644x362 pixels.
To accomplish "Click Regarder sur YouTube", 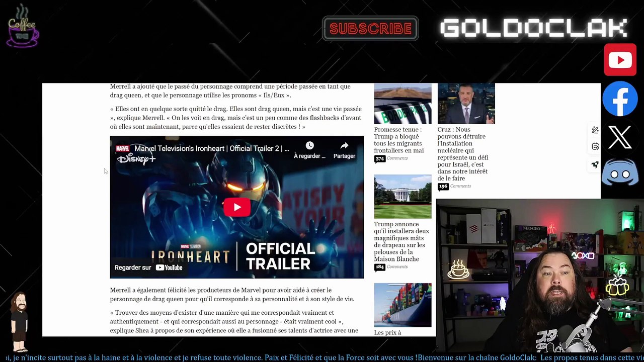I will coord(148,267).
